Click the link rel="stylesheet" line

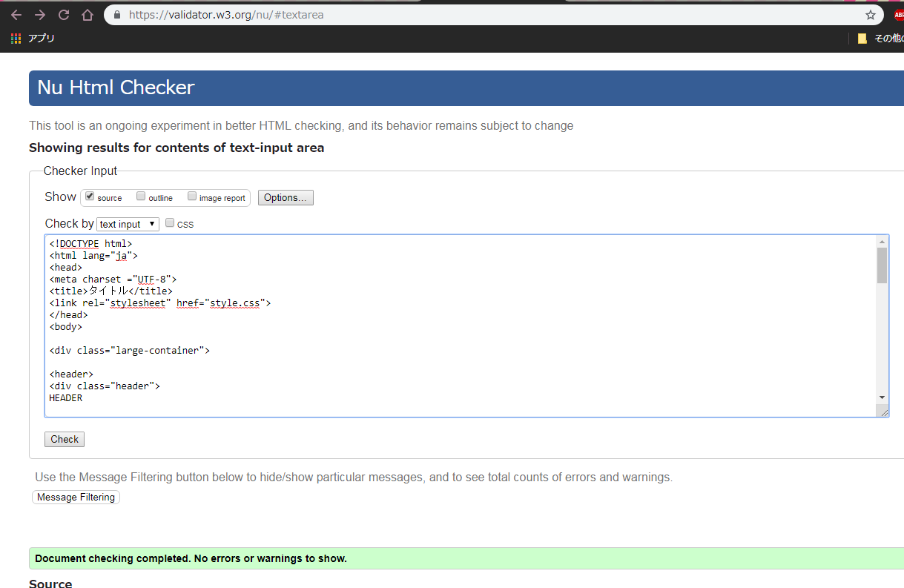[x=160, y=303]
